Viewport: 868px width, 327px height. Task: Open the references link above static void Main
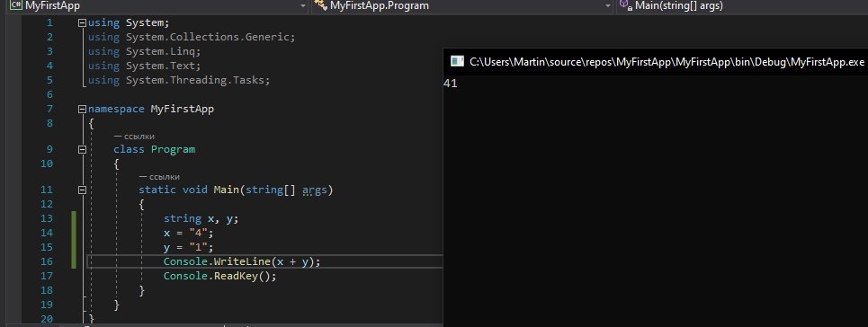tap(159, 177)
